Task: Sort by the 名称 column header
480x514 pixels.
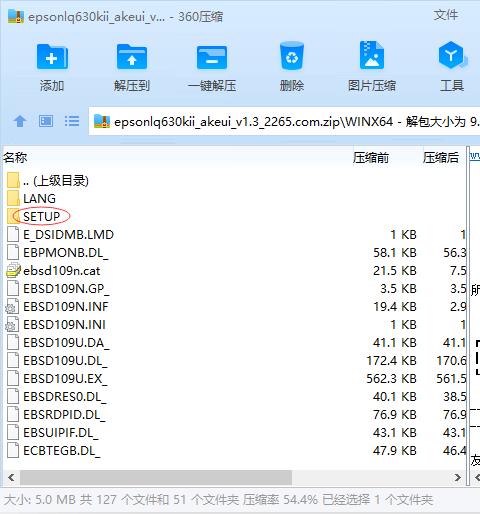Action: pos(15,157)
